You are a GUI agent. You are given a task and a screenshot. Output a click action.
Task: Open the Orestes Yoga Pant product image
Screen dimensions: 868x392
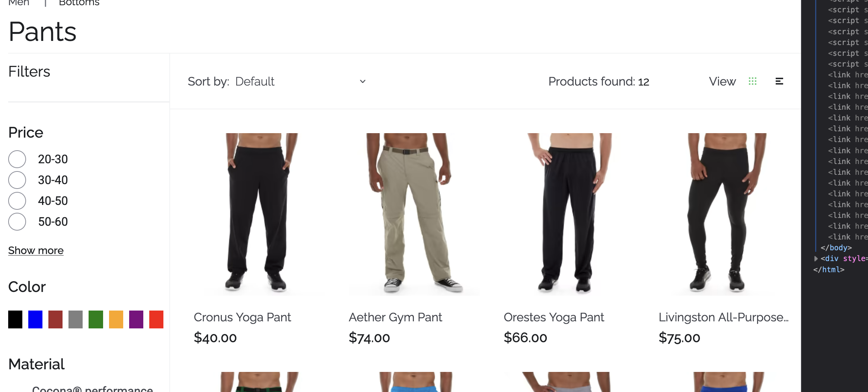click(569, 214)
